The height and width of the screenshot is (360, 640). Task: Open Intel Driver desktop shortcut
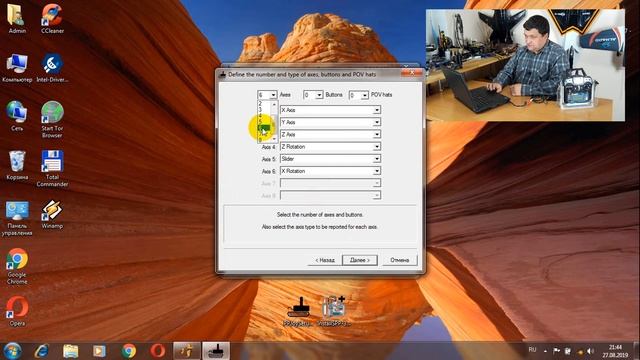(x=52, y=67)
